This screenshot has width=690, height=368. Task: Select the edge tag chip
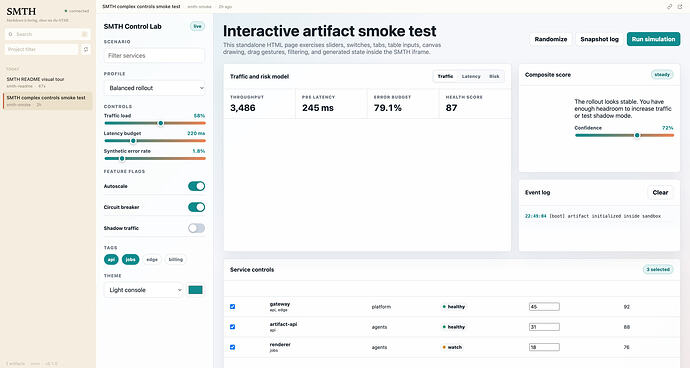152,259
